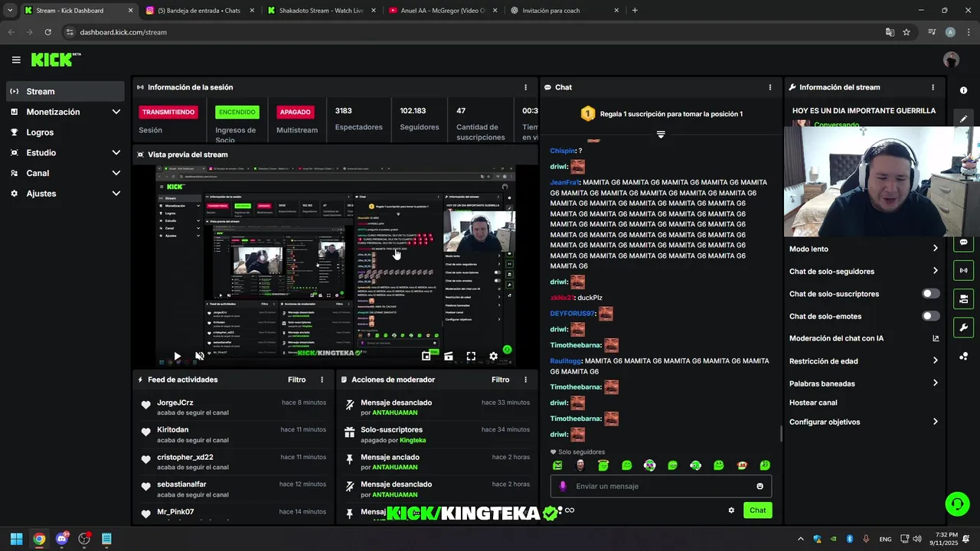
Task: Open stream preview in fullscreen
Action: point(471,356)
